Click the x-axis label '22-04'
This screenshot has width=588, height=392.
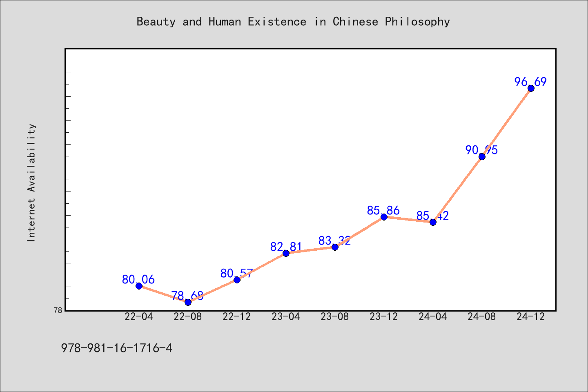point(139,317)
